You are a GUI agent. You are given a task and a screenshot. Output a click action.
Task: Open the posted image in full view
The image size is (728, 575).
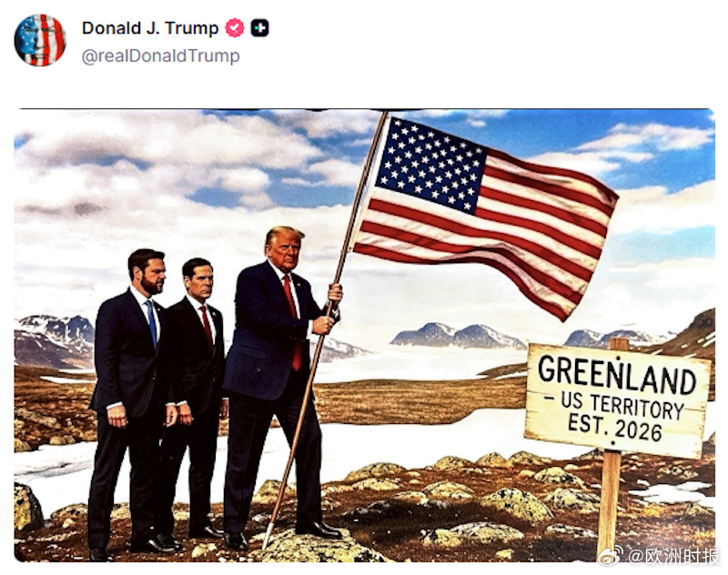(365, 336)
